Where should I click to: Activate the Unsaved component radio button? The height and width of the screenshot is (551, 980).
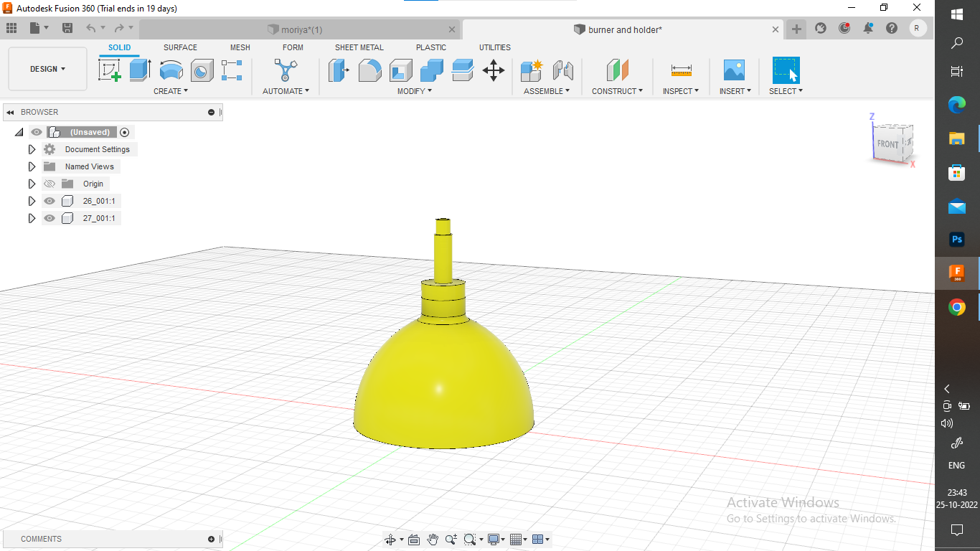[x=125, y=132]
